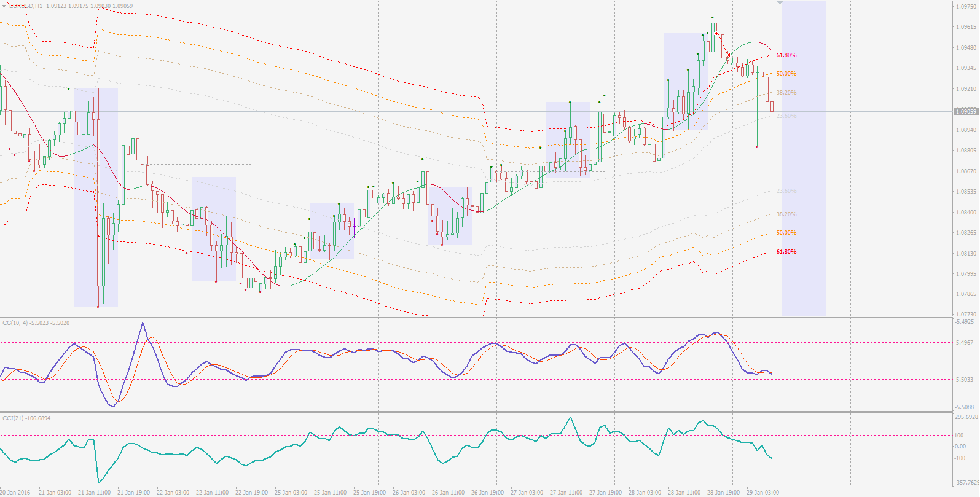Select the 38.20% label below the current price line

pos(786,214)
